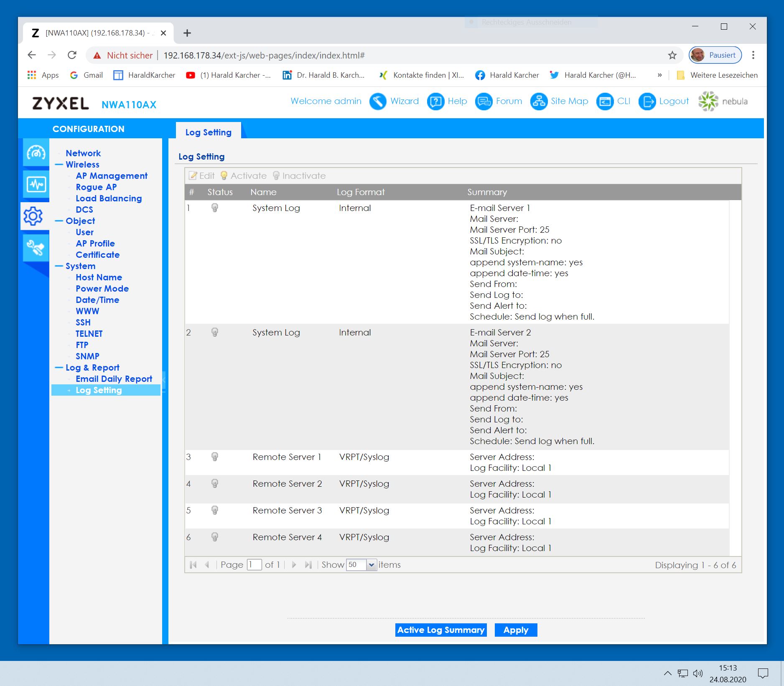
Task: Open the Dashboard gauge sidebar icon
Action: pyautogui.click(x=36, y=153)
